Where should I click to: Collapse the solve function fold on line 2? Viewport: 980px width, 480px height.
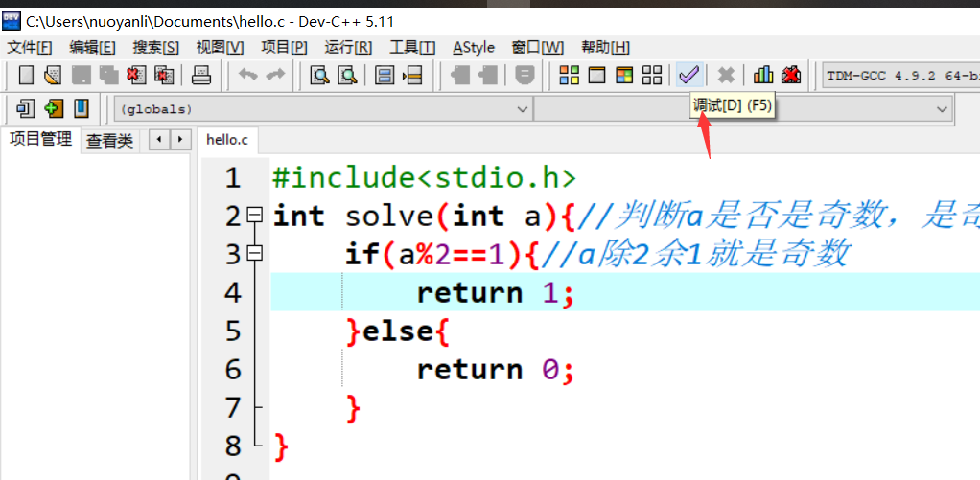tap(254, 215)
